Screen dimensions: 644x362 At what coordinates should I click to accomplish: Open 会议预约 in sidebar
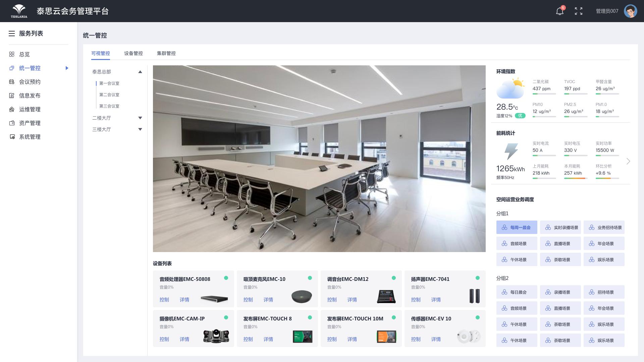point(30,82)
